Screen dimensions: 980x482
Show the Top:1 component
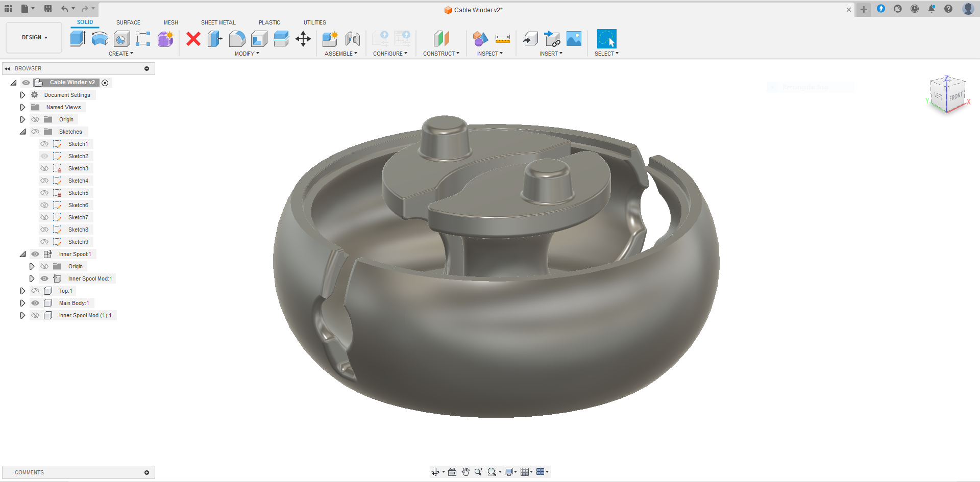35,291
